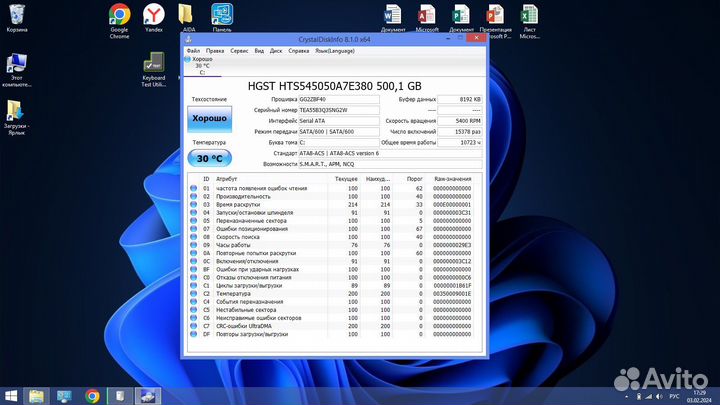Open the Вид menu

click(x=259, y=51)
